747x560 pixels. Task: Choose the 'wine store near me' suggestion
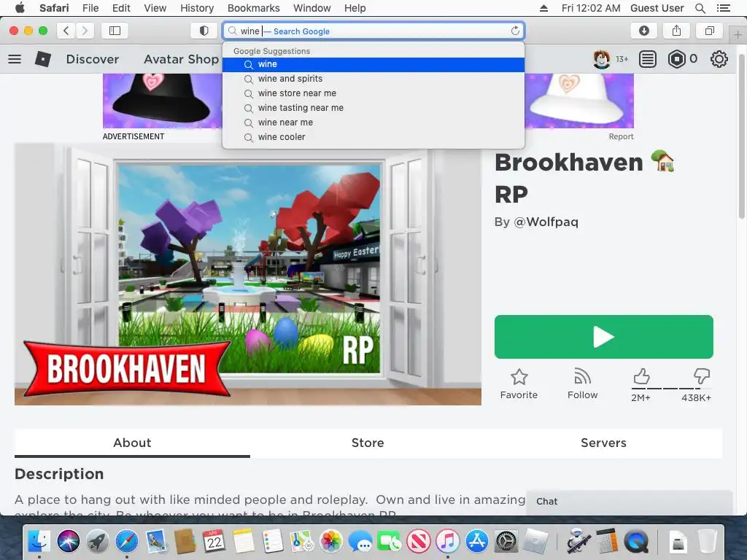(373, 93)
